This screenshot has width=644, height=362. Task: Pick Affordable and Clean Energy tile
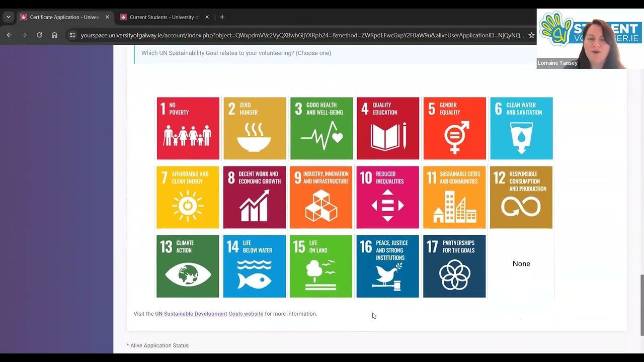(188, 197)
